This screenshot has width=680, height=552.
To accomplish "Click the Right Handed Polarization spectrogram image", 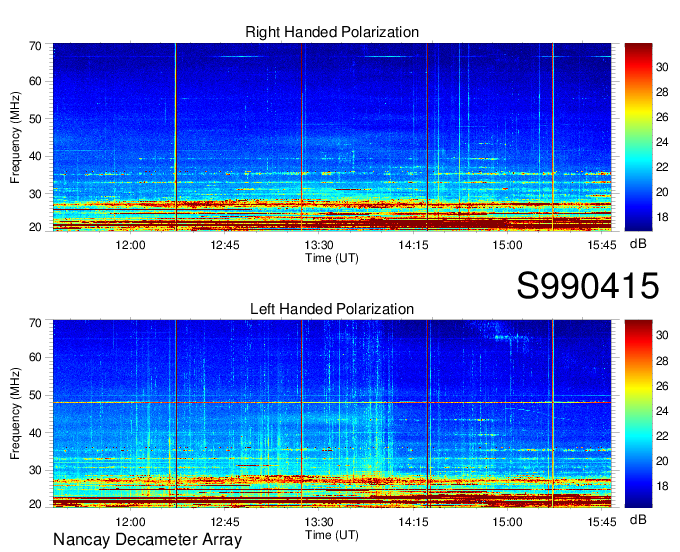I will pos(332,137).
